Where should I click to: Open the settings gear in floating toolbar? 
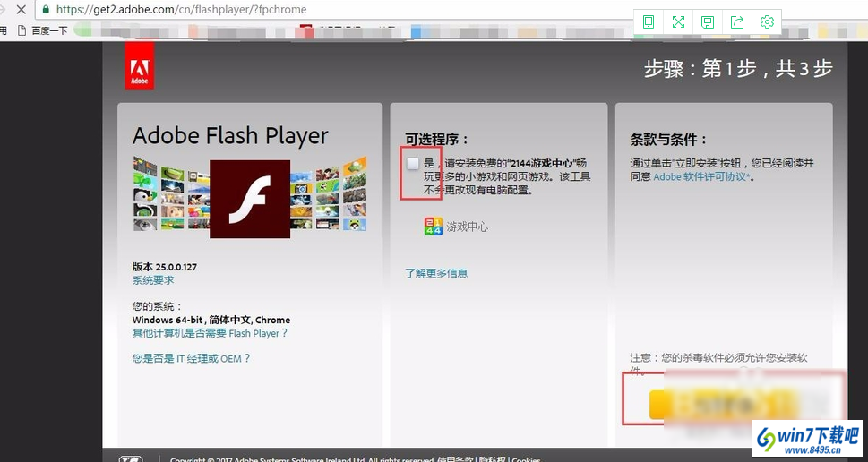coord(767,22)
